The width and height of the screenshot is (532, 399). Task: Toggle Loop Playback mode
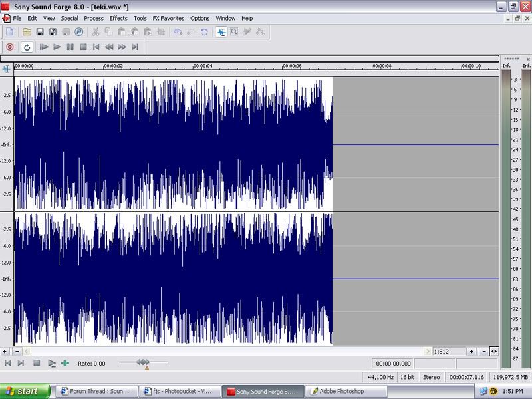27,47
